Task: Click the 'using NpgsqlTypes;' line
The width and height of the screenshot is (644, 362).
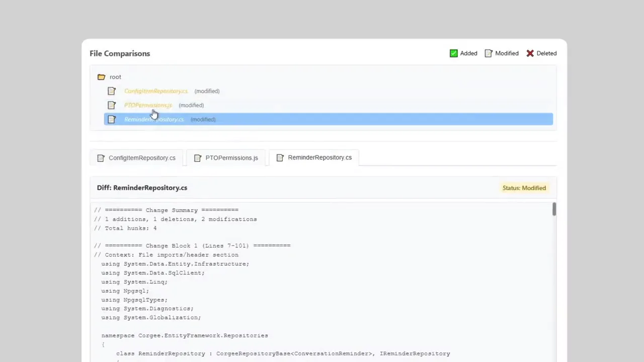Action: tap(134, 300)
